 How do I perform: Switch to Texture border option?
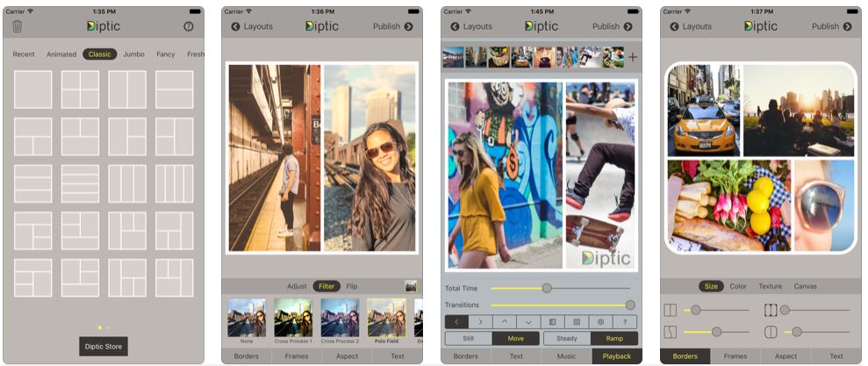[x=770, y=286]
